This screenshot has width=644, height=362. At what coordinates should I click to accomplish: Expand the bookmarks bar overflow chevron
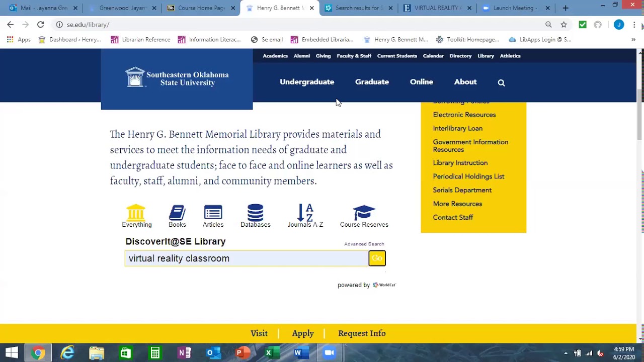click(x=633, y=39)
